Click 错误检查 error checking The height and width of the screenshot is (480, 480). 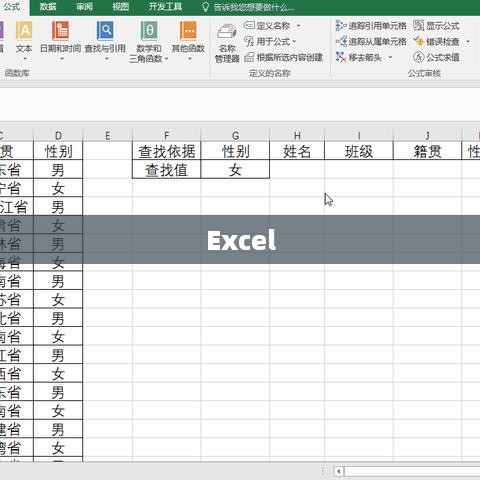click(436, 42)
